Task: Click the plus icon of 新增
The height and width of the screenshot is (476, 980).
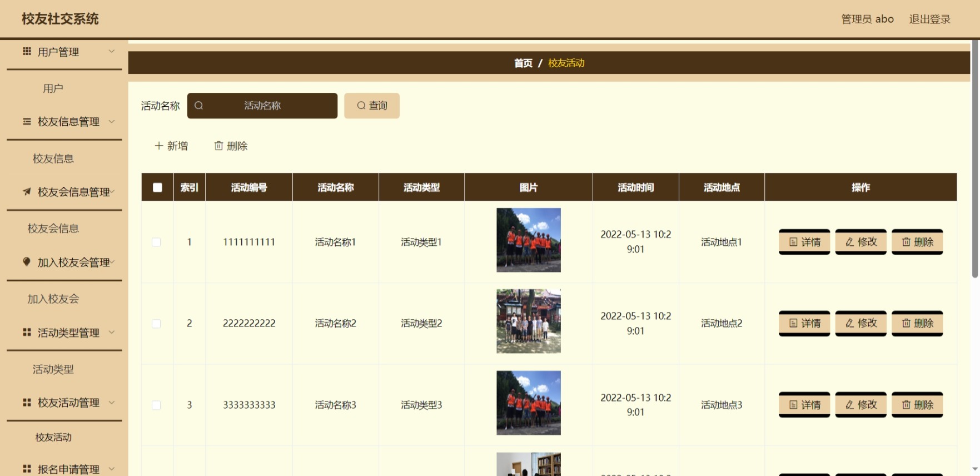Action: [x=159, y=146]
